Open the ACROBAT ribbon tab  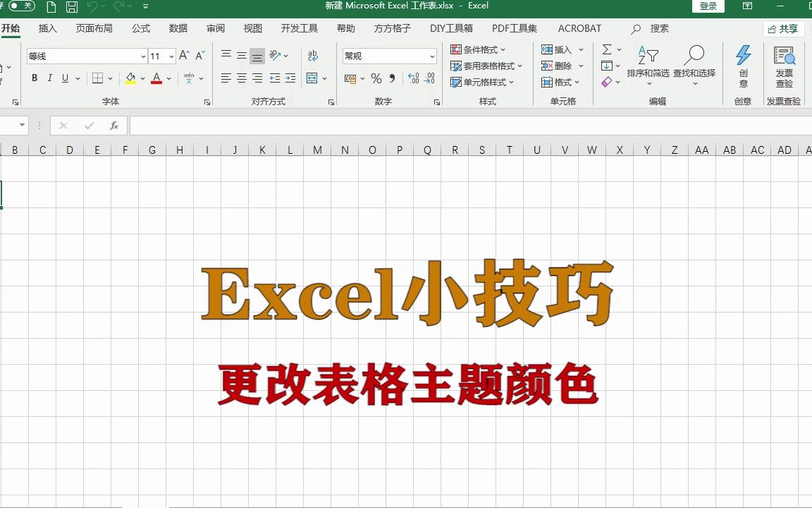(579, 28)
